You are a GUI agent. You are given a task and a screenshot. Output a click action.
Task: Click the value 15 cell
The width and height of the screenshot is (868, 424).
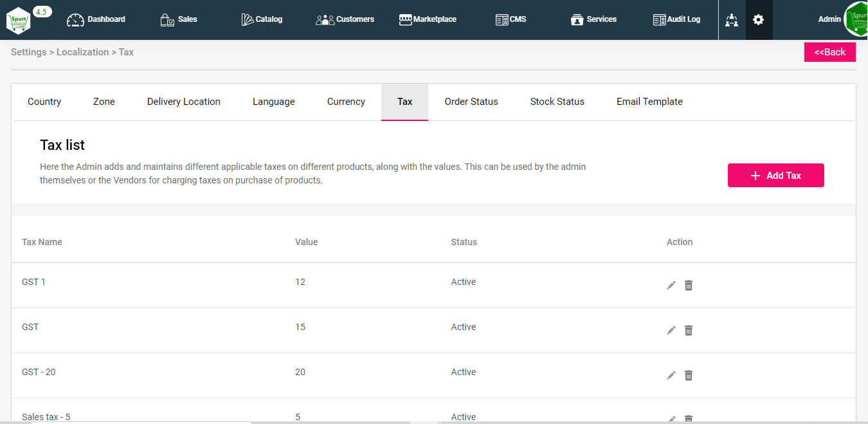[x=300, y=327]
